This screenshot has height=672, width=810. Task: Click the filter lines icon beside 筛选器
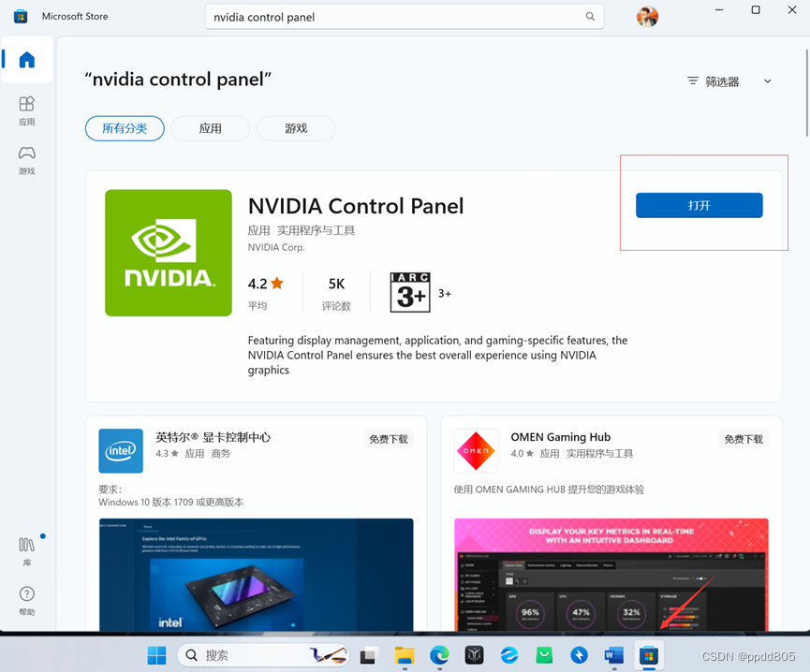693,81
